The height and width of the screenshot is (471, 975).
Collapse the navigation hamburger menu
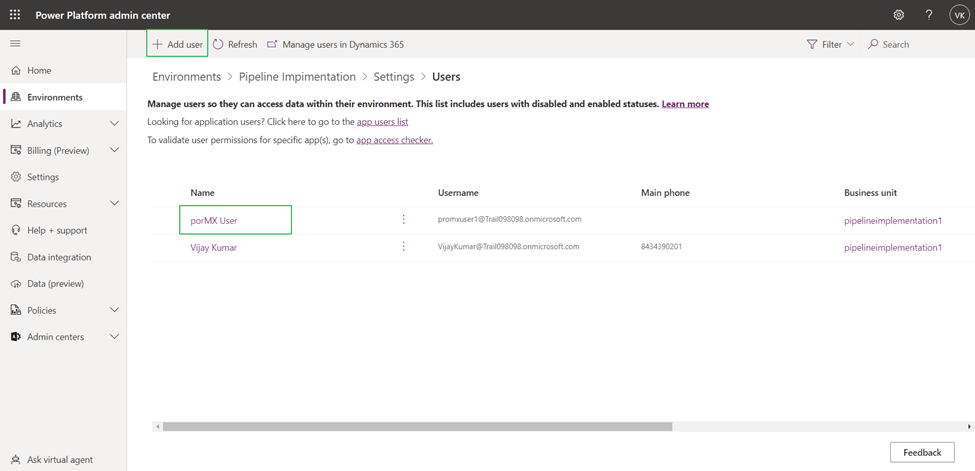15,44
